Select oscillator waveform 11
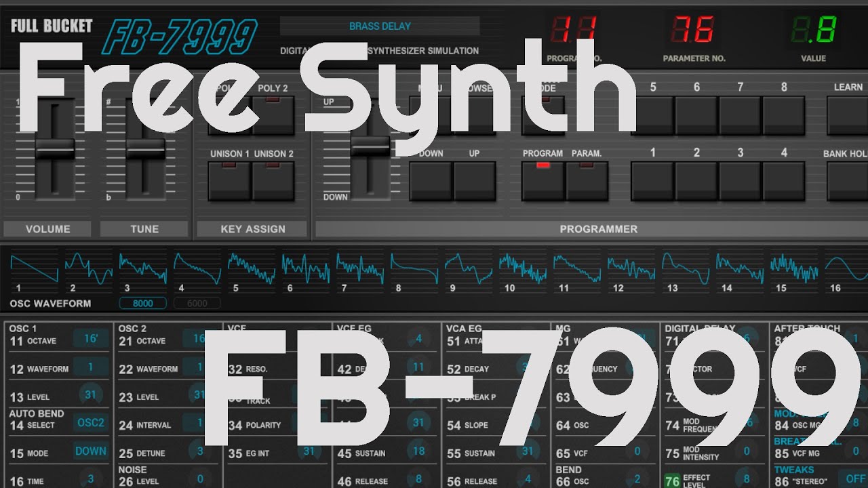Image resolution: width=868 pixels, height=488 pixels. click(x=576, y=270)
